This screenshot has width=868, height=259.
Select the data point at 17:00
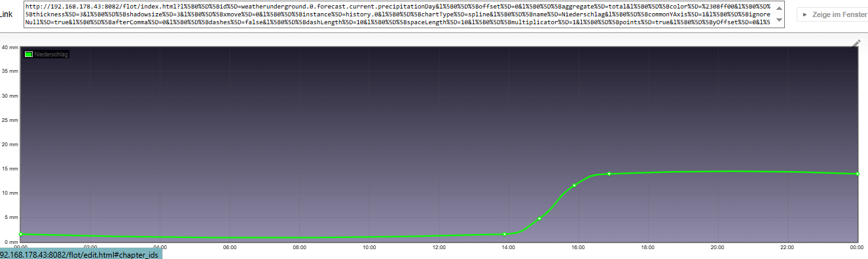pos(609,174)
